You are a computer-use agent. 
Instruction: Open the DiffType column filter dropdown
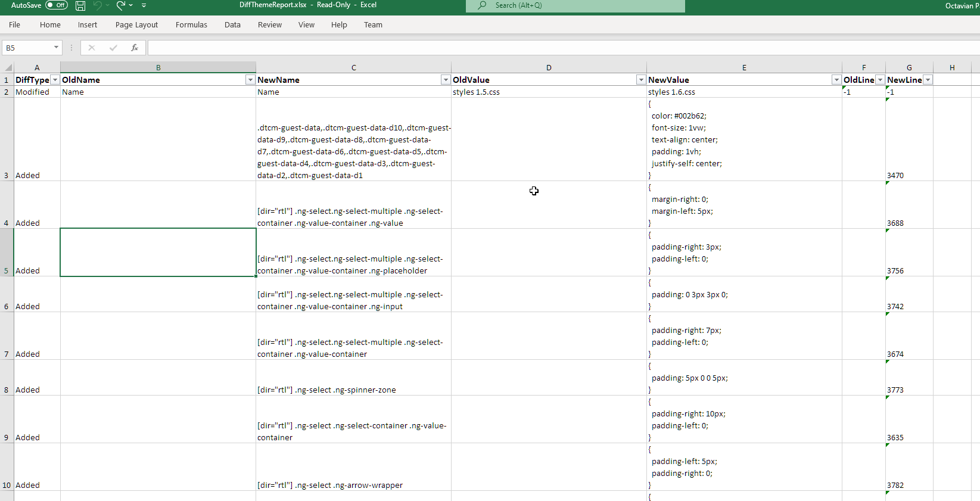55,80
